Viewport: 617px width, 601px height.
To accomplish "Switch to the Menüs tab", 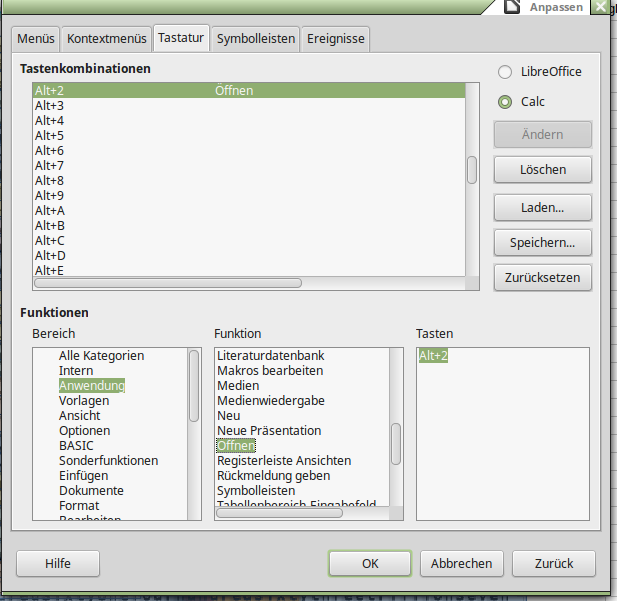I will coord(36,39).
